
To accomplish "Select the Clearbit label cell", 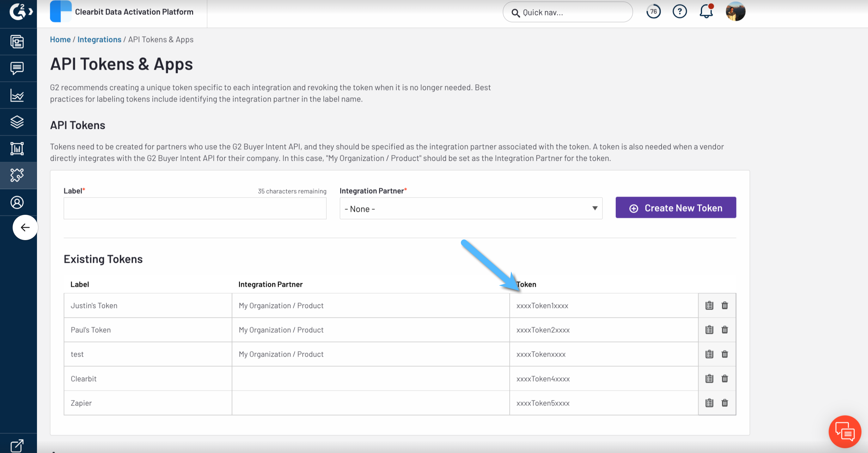I will pos(148,378).
